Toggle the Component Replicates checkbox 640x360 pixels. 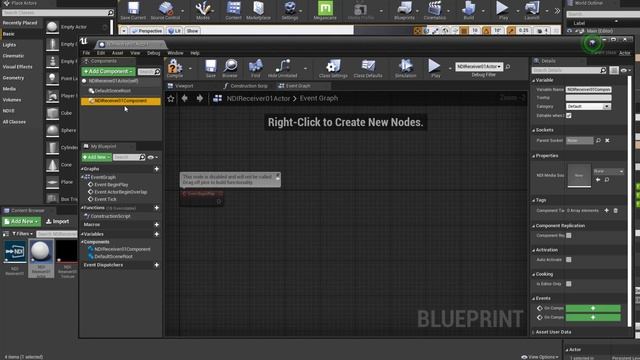coord(569,236)
